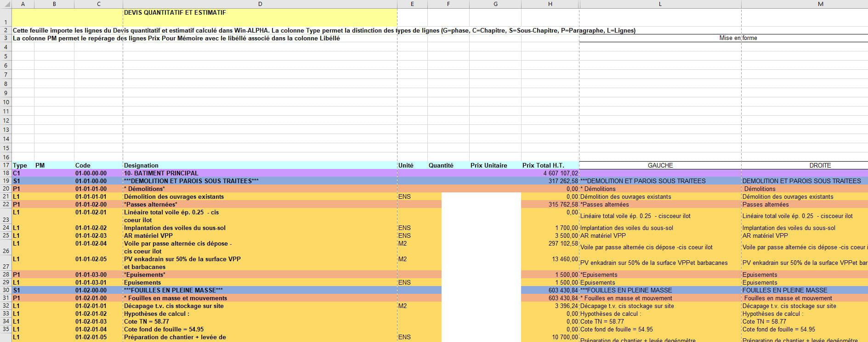
Task: Select column D 'Démolition des ouvrages existants'
Action: (x=260, y=196)
